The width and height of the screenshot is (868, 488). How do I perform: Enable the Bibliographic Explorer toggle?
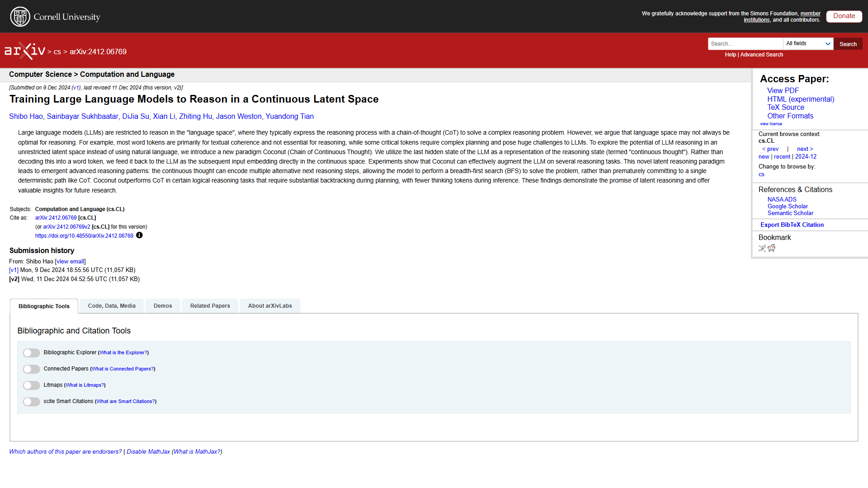click(32, 353)
